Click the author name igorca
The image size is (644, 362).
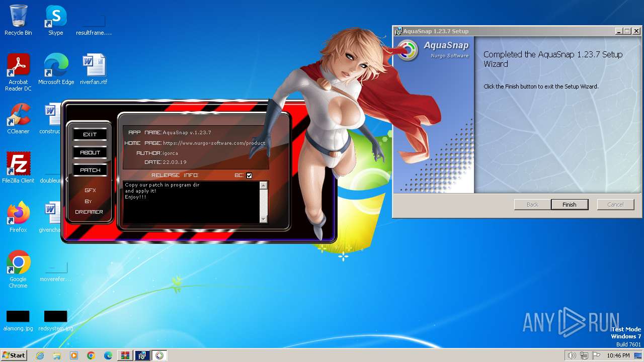(x=170, y=153)
